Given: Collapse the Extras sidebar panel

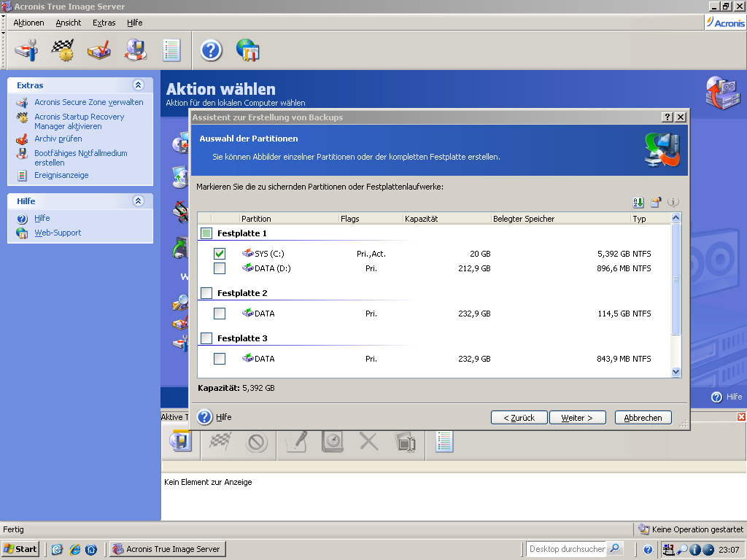Looking at the screenshot, I should [138, 85].
